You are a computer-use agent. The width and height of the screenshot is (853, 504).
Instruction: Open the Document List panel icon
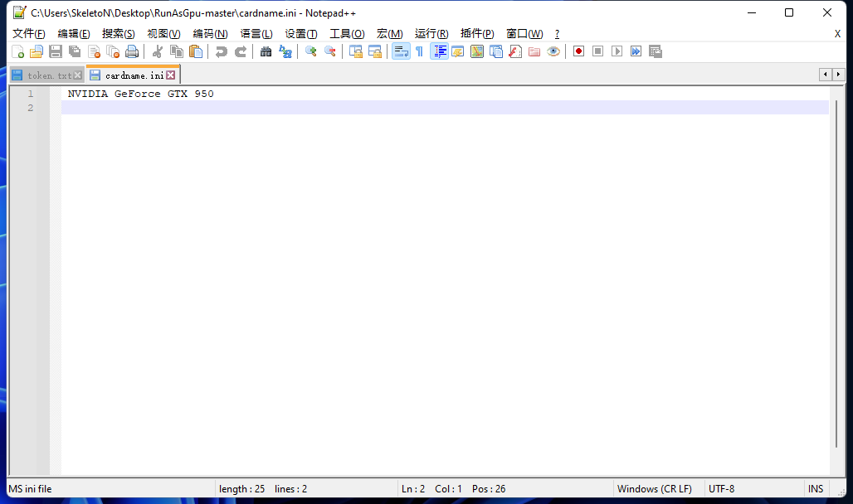pos(496,51)
